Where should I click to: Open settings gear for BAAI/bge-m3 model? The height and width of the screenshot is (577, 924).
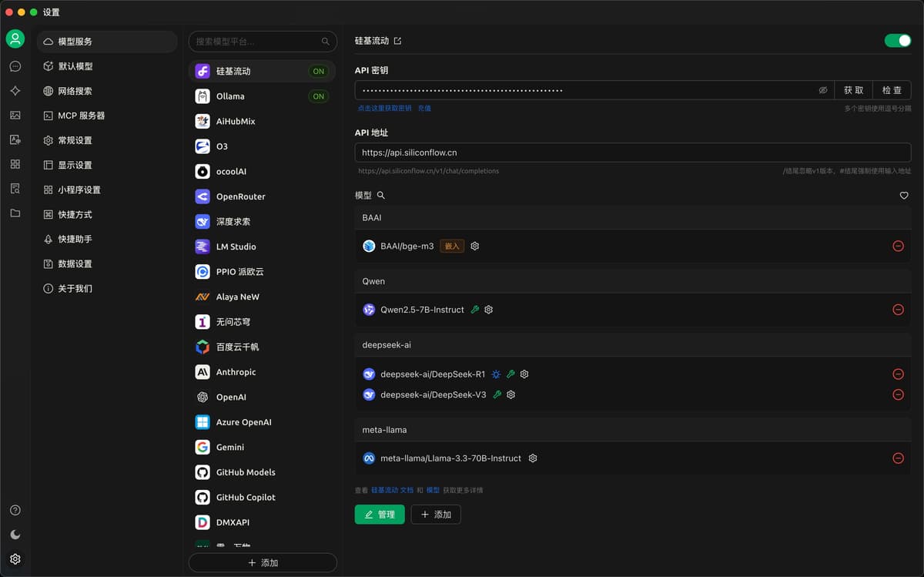point(475,246)
